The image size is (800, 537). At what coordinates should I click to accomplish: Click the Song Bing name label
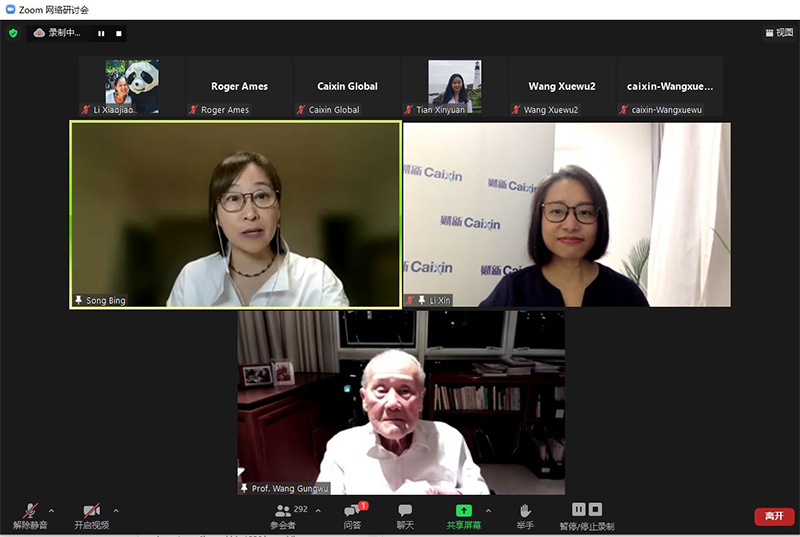point(106,300)
